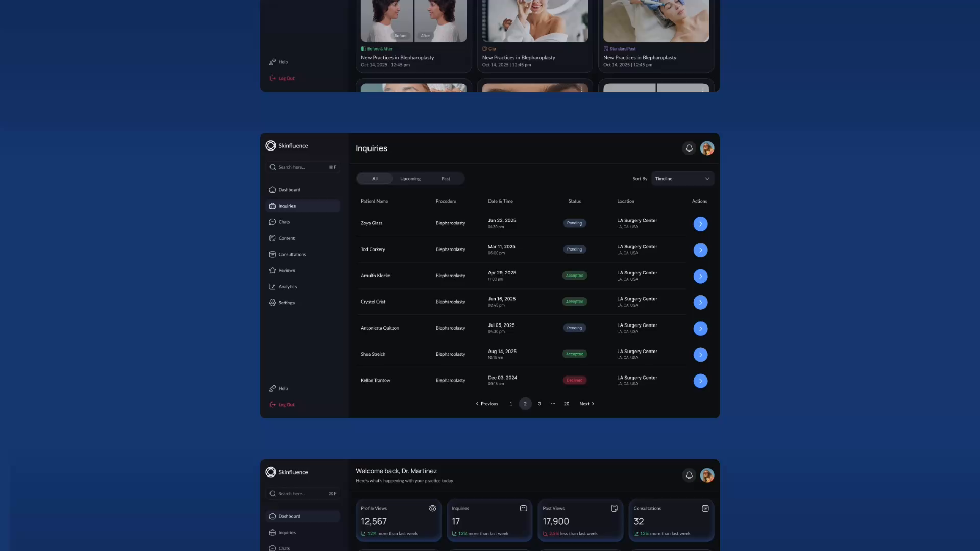
Task: Select the Dashboard icon in bottom sidebar
Action: point(272,516)
